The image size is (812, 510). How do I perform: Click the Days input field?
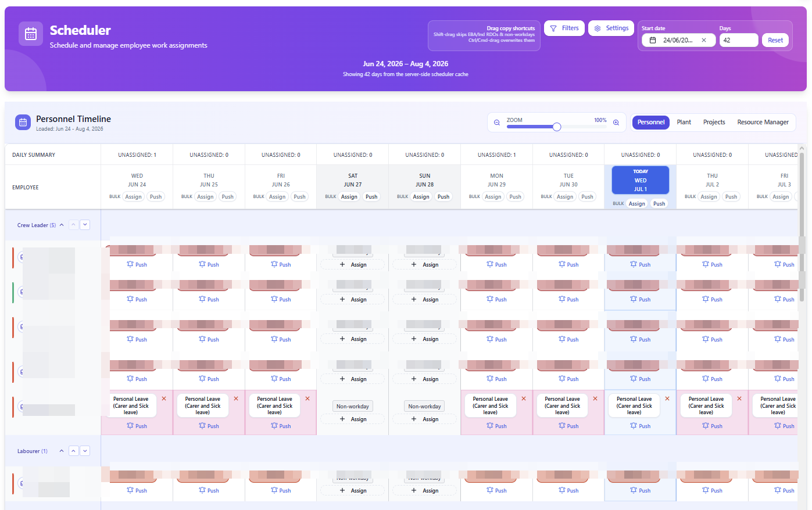coord(739,40)
